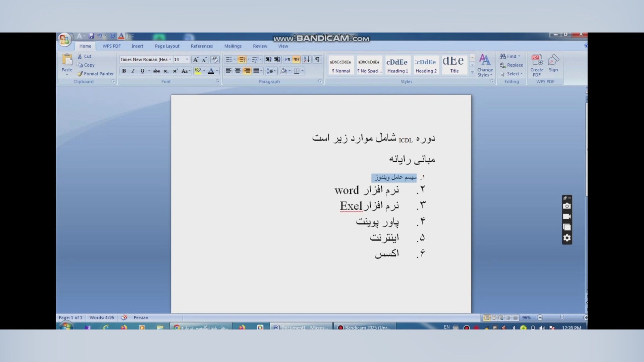Click the Sort A-Z icon
This screenshot has height=362, width=644.
tap(306, 60)
